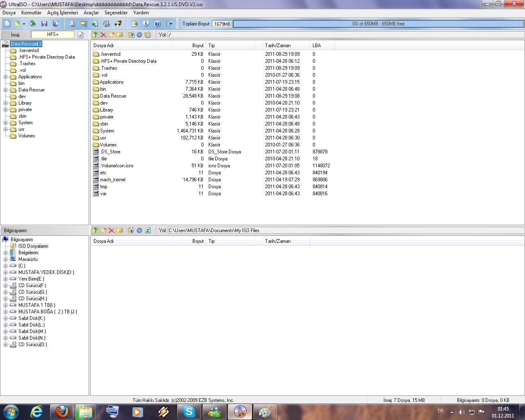Click the Open file toolbar icon

(x=17, y=24)
